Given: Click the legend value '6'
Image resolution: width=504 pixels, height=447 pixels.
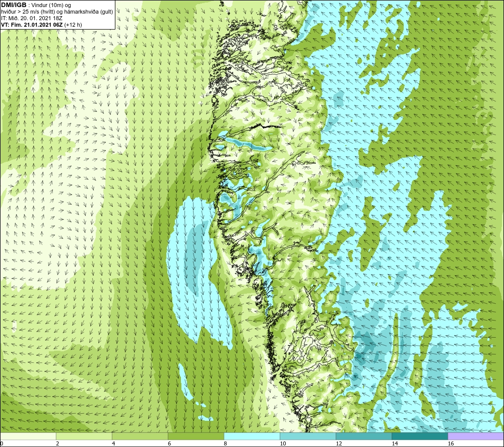Looking at the screenshot, I should coord(169,444).
